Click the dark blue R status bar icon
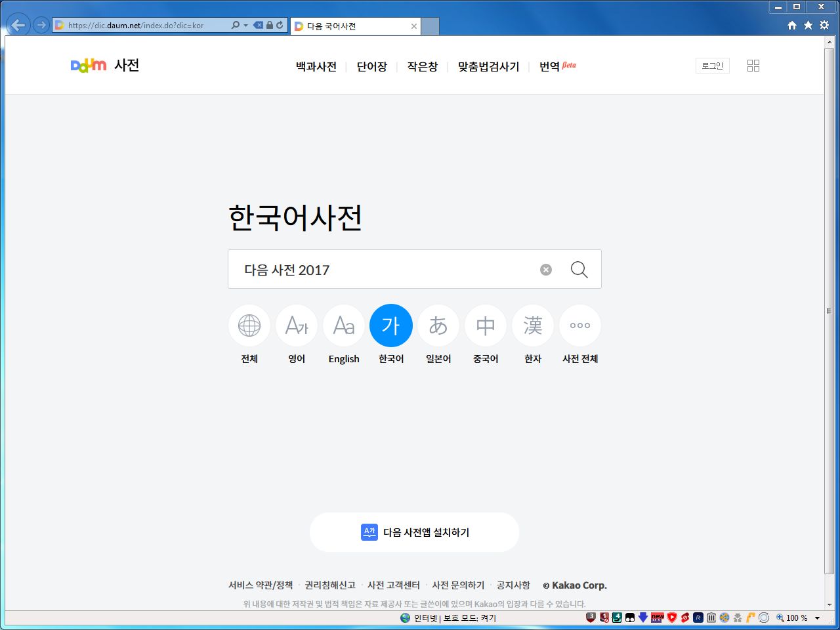 pyautogui.click(x=698, y=618)
